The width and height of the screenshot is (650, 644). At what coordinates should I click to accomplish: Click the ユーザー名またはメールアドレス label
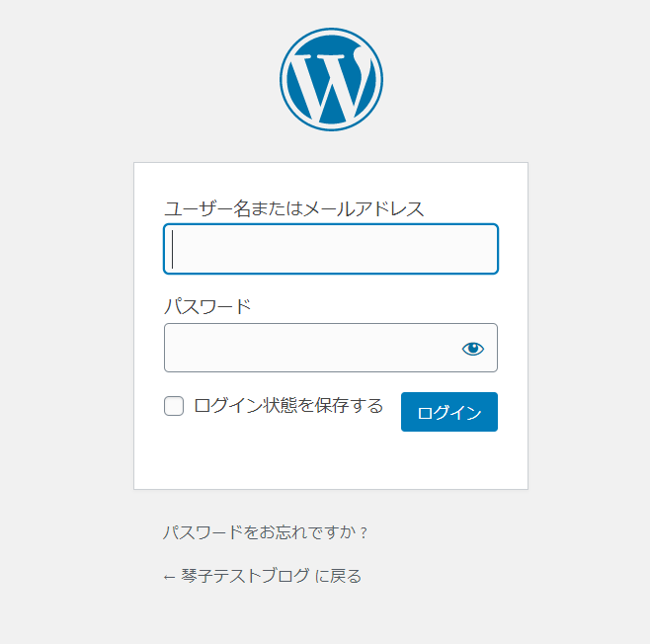coord(294,208)
